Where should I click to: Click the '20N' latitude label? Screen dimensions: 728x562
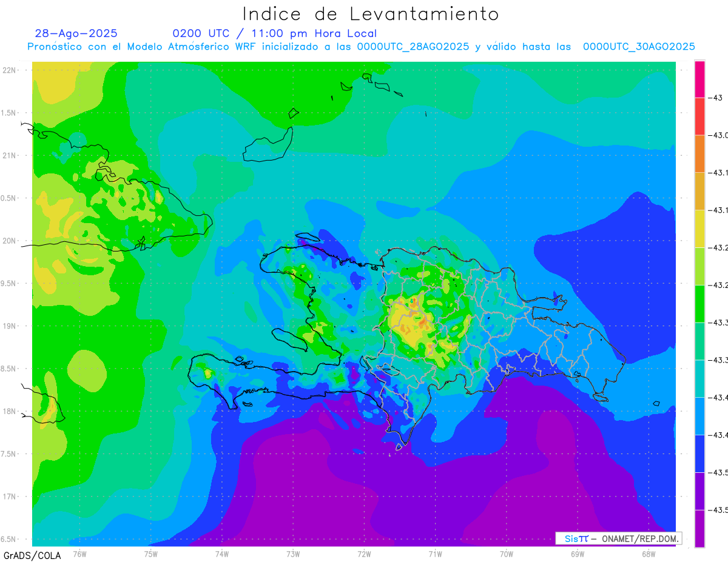pos(10,241)
